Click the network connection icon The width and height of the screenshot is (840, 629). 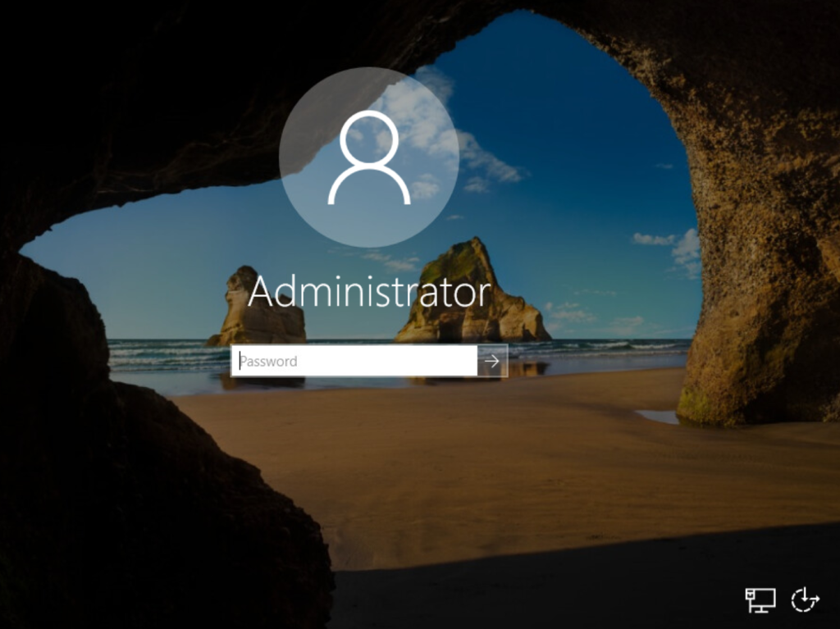pos(760,599)
